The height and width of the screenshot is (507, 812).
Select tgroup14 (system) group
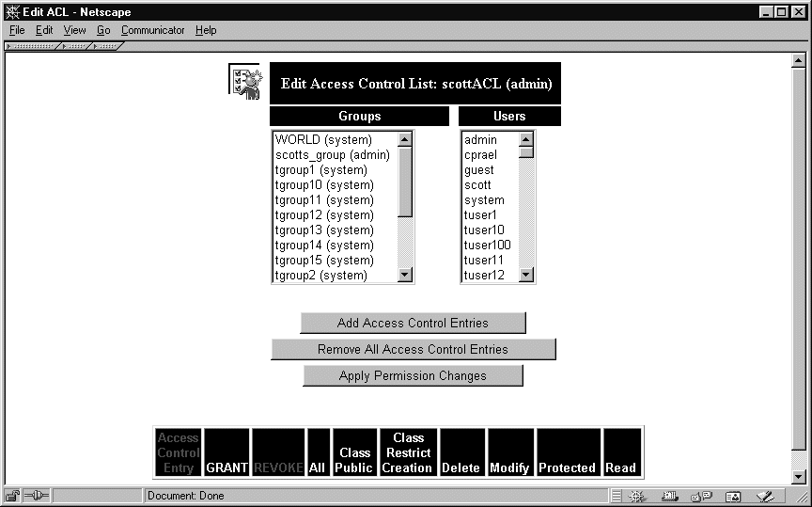[x=336, y=245]
